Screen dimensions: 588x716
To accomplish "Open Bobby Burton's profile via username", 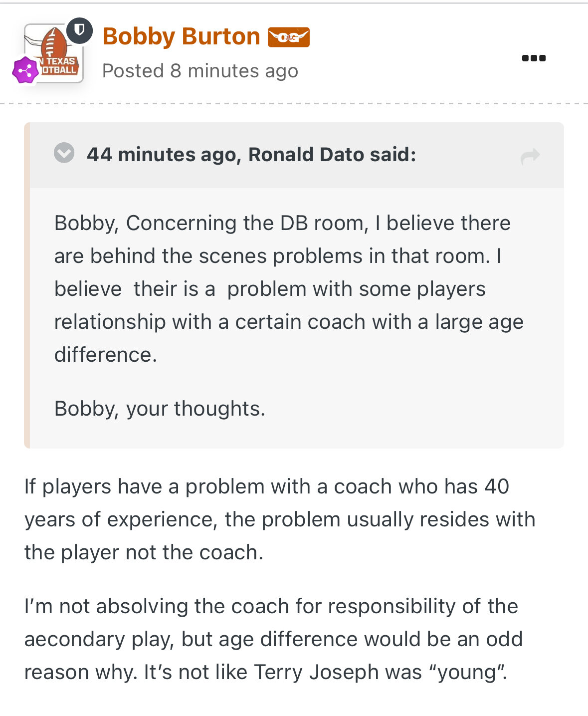I will 181,37.
